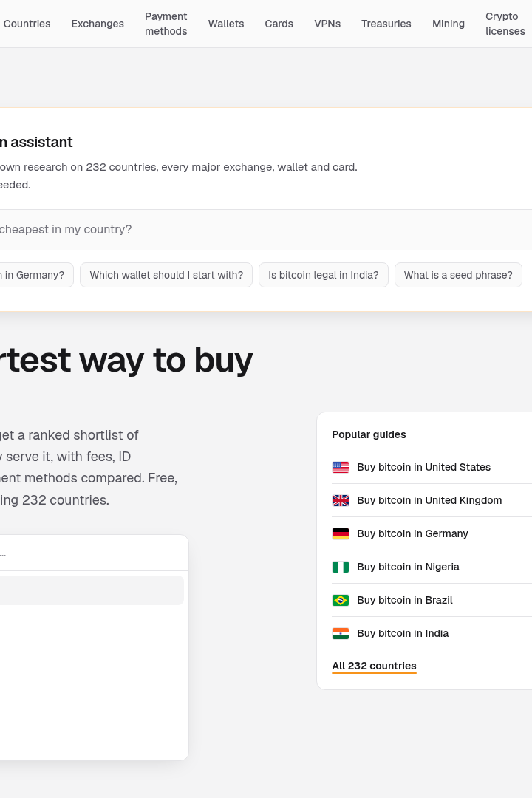Open the Exchanges nav item
The image size is (532, 798).
pos(98,24)
